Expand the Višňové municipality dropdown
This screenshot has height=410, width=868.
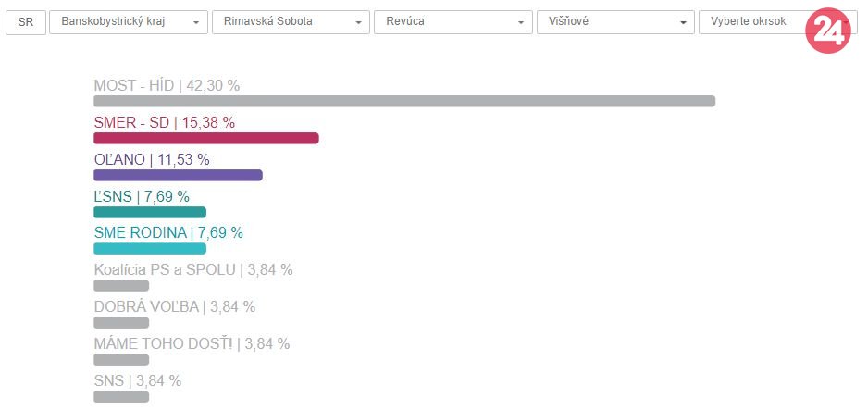(615, 22)
